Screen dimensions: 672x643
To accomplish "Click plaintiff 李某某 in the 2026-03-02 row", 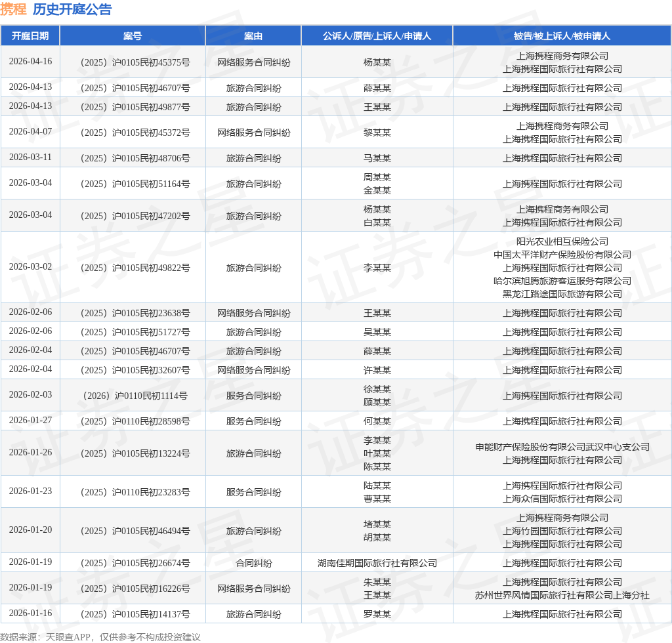I will 377,268.
